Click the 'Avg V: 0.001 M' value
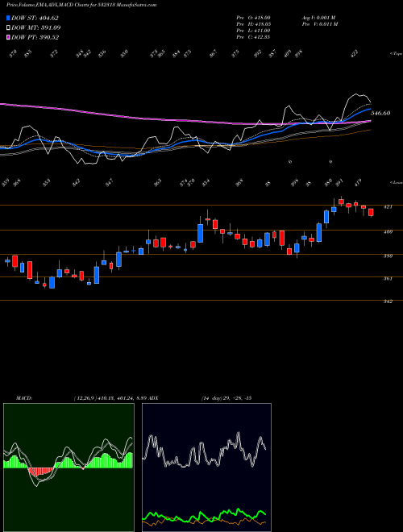 click(x=319, y=18)
